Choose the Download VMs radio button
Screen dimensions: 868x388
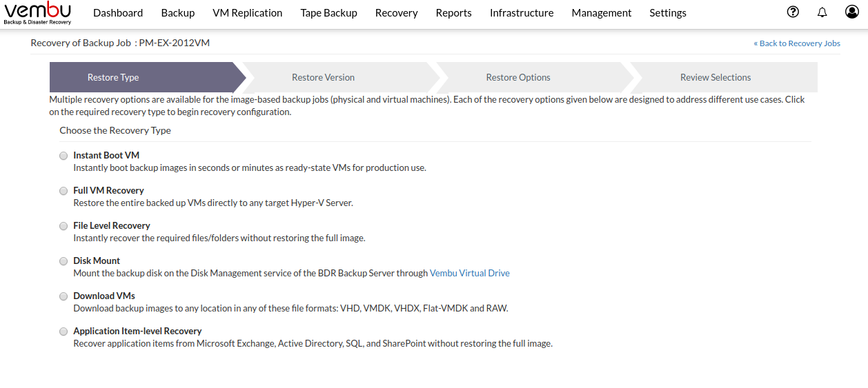coord(63,296)
